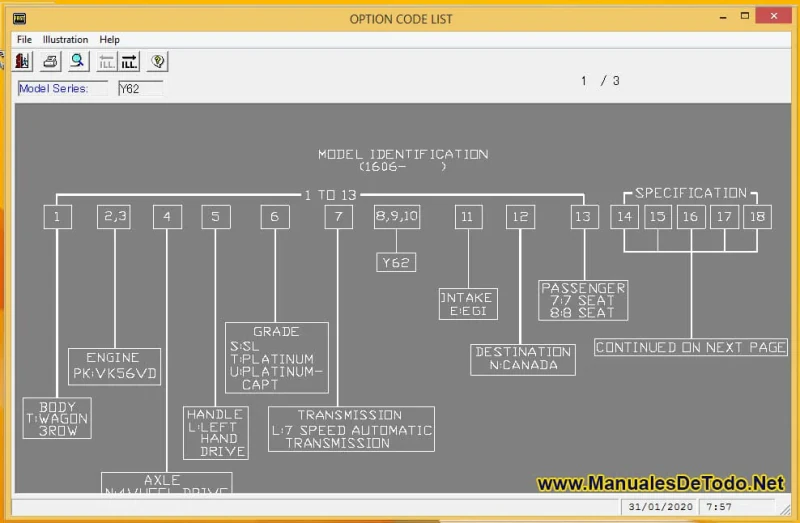Click the magnifier search icon
The height and width of the screenshot is (523, 800).
(x=77, y=62)
